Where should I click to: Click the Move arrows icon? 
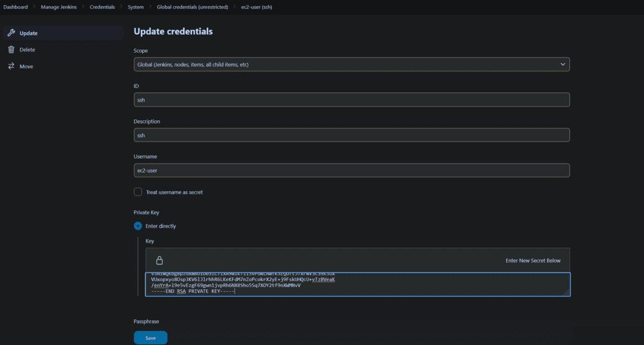pyautogui.click(x=11, y=66)
